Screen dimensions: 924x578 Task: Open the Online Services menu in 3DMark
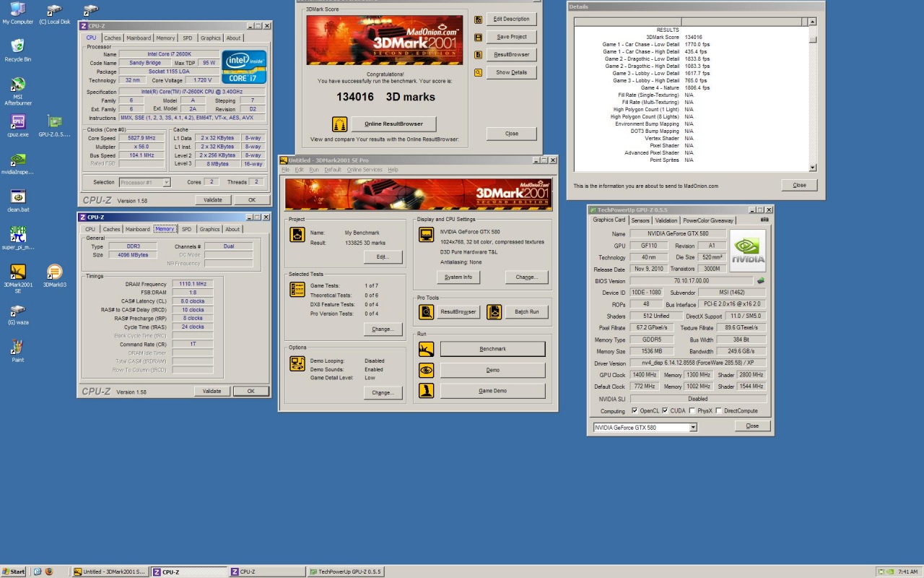coord(365,170)
